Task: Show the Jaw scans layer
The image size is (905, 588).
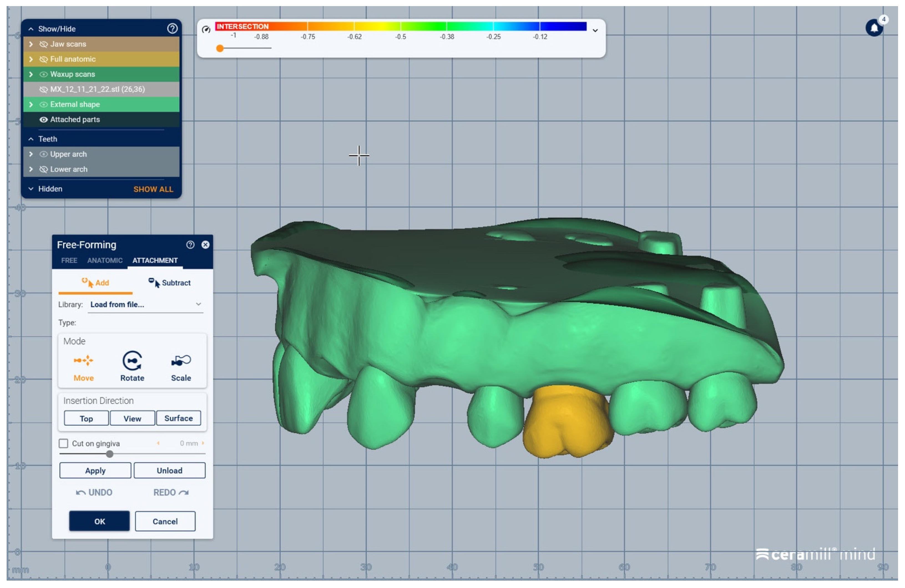Action: point(43,44)
